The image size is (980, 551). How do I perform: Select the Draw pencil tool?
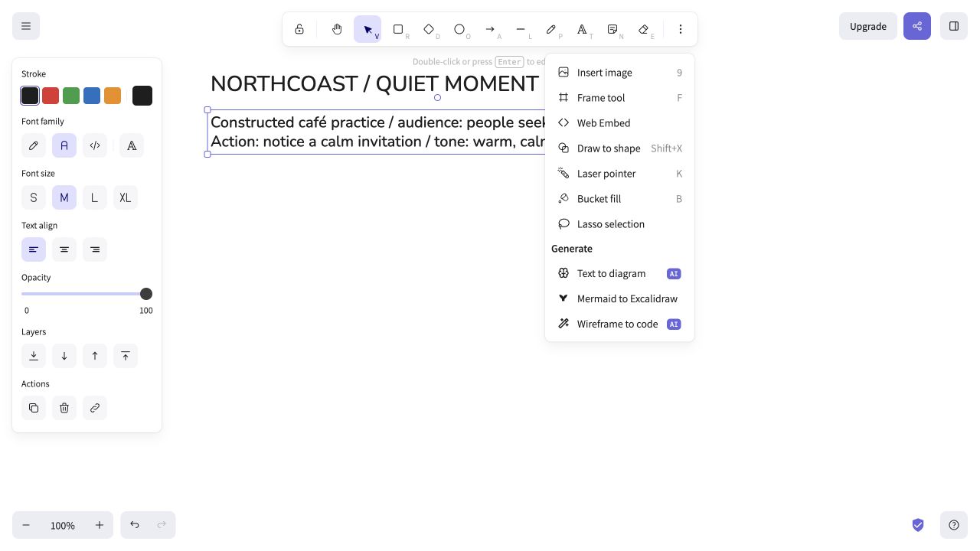tap(551, 29)
